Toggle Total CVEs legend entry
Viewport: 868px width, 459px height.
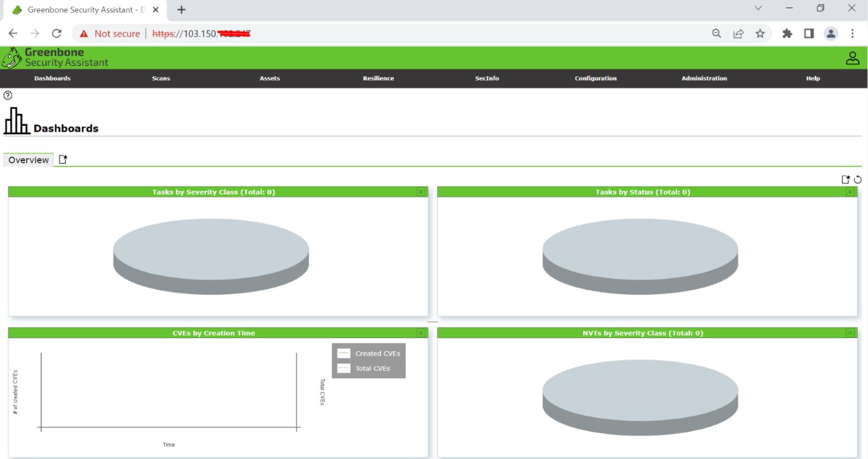click(x=370, y=368)
